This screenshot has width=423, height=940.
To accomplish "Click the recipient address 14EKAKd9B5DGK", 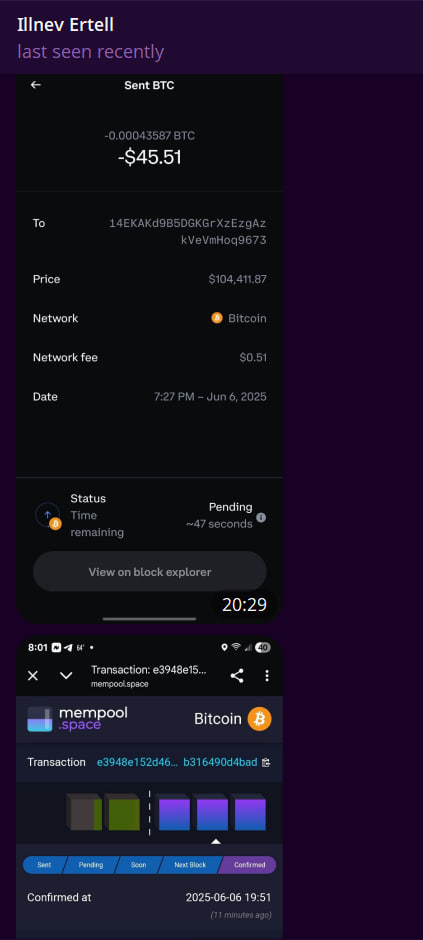I will (x=188, y=232).
